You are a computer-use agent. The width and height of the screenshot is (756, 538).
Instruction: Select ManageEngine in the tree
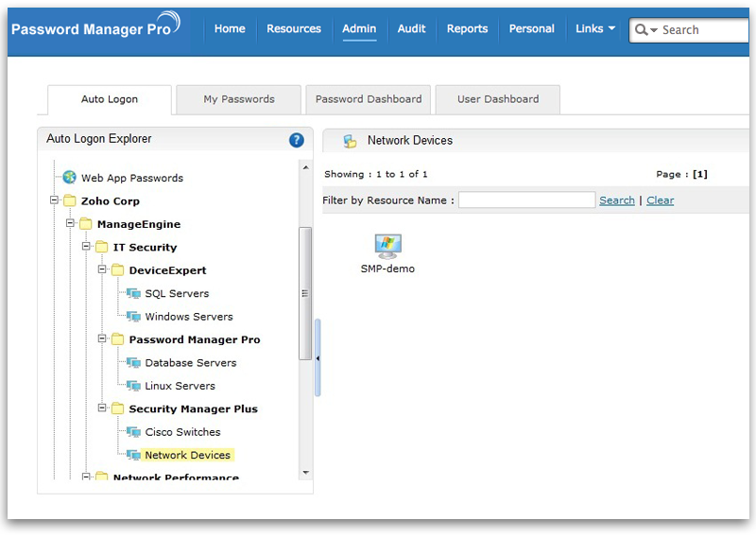click(139, 224)
